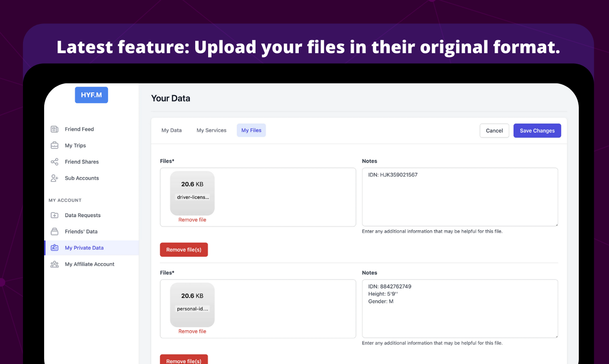The width and height of the screenshot is (609, 364).
Task: Click the Height: 5'9'' note line
Action: point(384,294)
